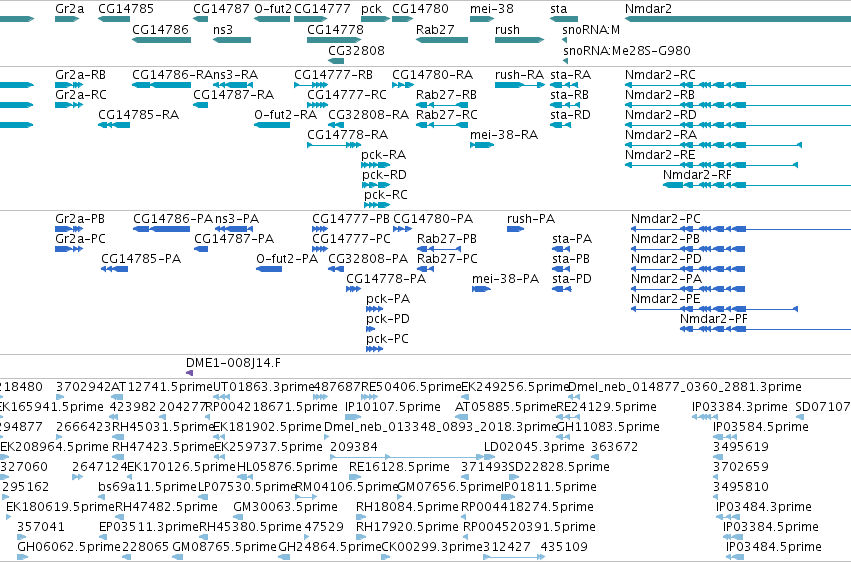Select the CG32808 gene feature
The image size is (851, 562).
click(336, 60)
